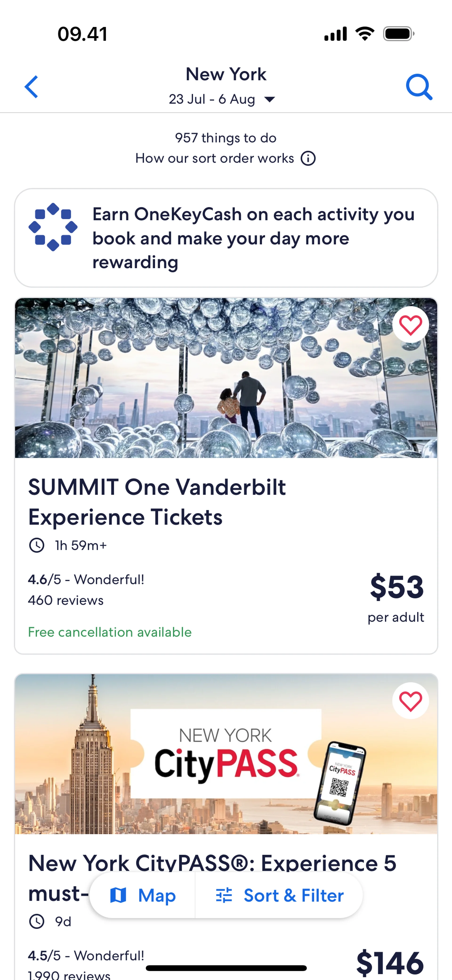Viewport: 452px width, 980px height.
Task: Tap the clock icon under SUMMIT tickets
Action: click(x=36, y=545)
